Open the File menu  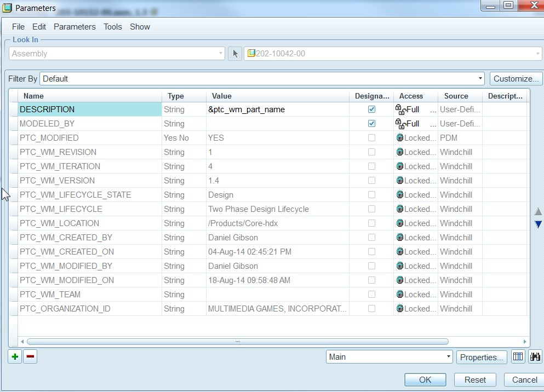tap(19, 27)
